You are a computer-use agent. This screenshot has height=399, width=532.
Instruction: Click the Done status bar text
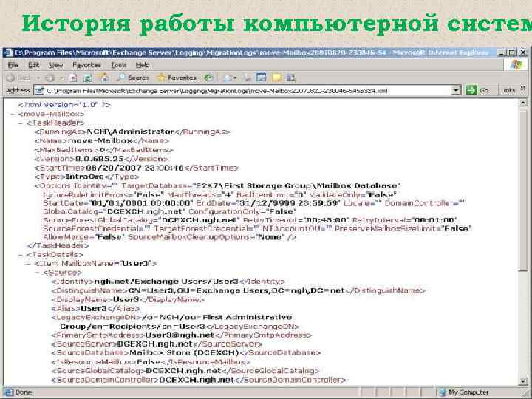click(x=24, y=392)
